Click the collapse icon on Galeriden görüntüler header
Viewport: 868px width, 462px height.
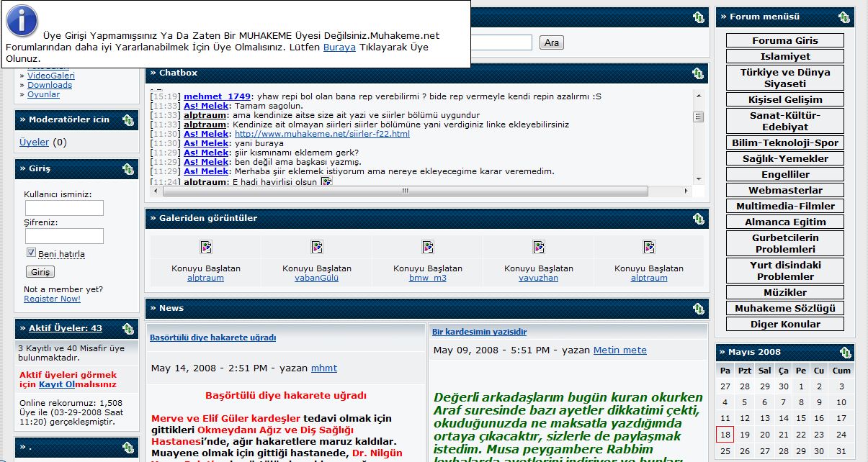[698, 219]
